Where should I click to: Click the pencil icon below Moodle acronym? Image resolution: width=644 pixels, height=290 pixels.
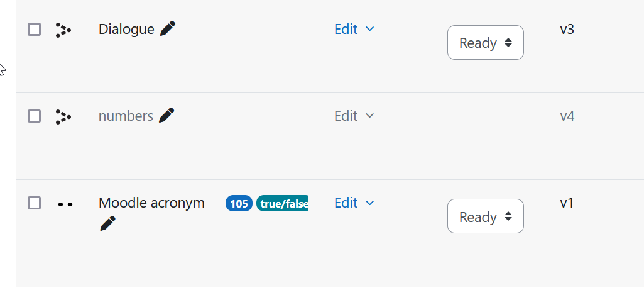point(107,223)
